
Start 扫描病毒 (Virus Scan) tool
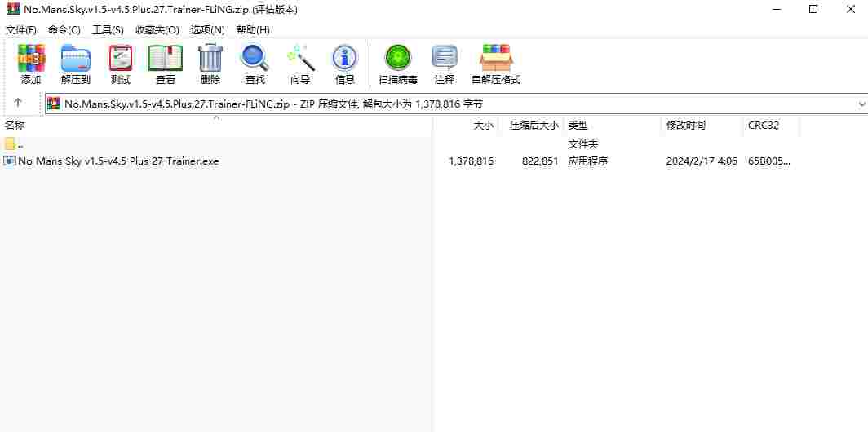click(x=398, y=58)
